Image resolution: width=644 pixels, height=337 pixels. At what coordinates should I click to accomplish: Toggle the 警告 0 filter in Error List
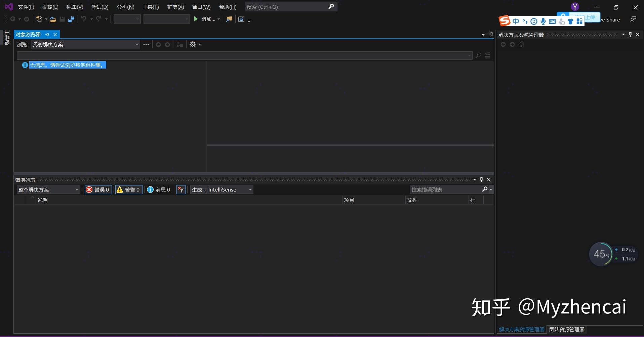[x=128, y=189]
